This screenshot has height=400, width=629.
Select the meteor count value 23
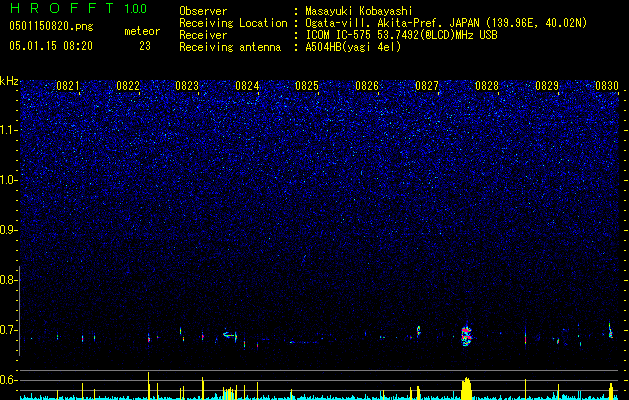point(145,46)
